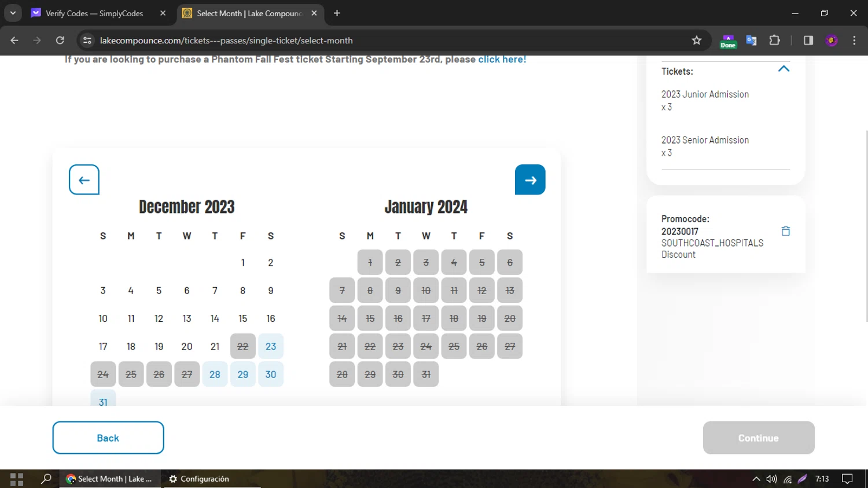868x488 pixels.
Task: Click crossed-out December 22
Action: [x=242, y=346]
